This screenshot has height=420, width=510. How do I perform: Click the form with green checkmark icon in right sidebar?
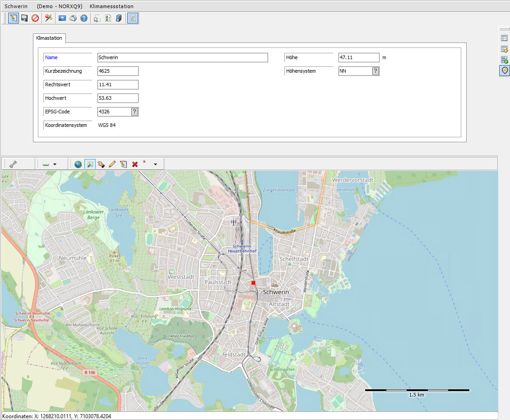pos(504,60)
